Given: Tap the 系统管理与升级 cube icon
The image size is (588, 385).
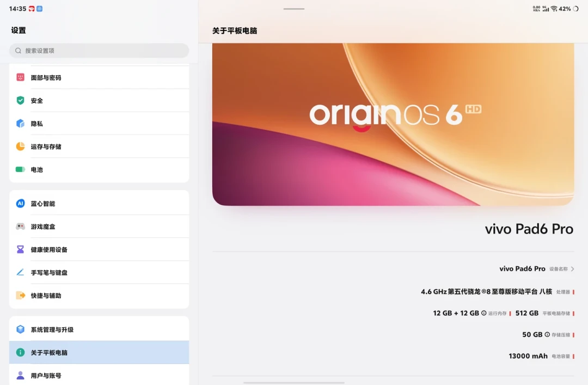Looking at the screenshot, I should click(x=20, y=329).
